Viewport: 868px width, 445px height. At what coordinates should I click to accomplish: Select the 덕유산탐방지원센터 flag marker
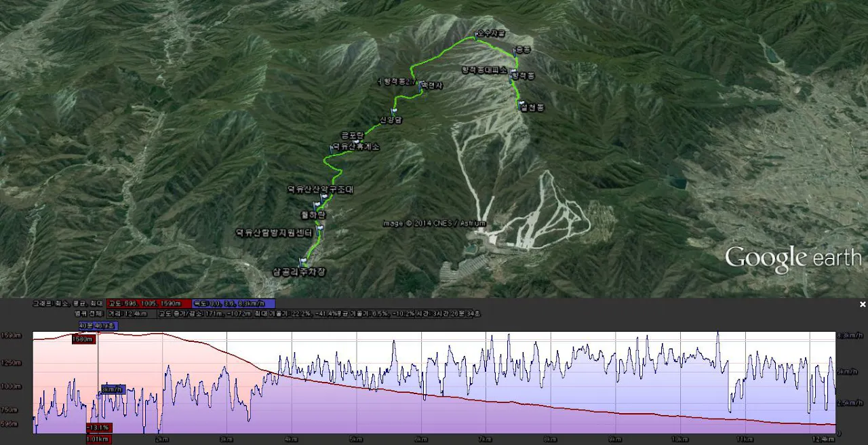point(319,229)
